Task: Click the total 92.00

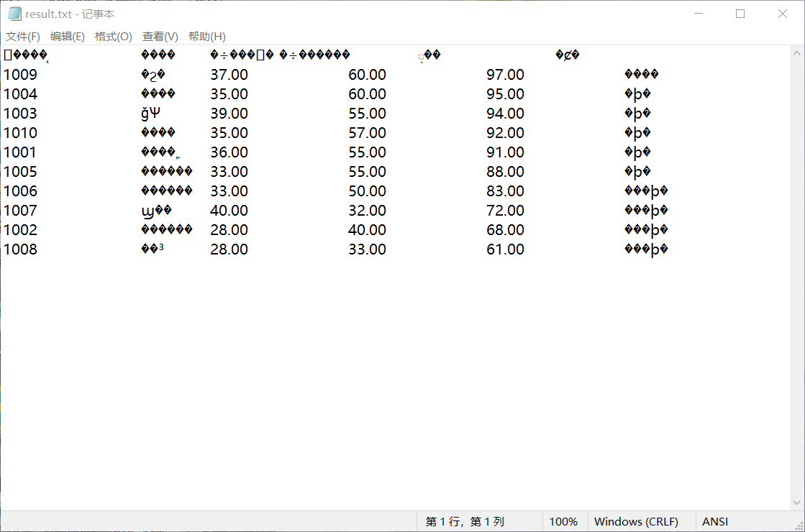Action: coord(505,133)
